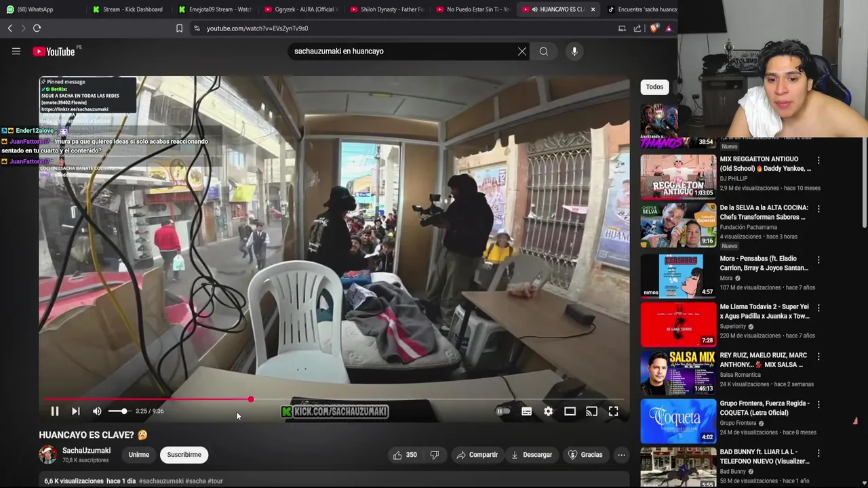Open SALSA MIX video thumbnail
Viewport: 868px width, 488px height.
(x=678, y=372)
